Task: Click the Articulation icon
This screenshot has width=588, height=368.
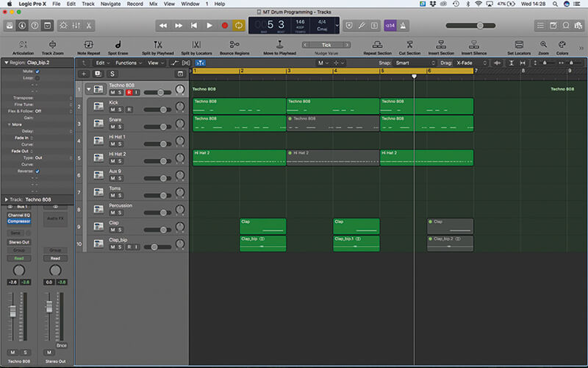Action: tap(23, 45)
